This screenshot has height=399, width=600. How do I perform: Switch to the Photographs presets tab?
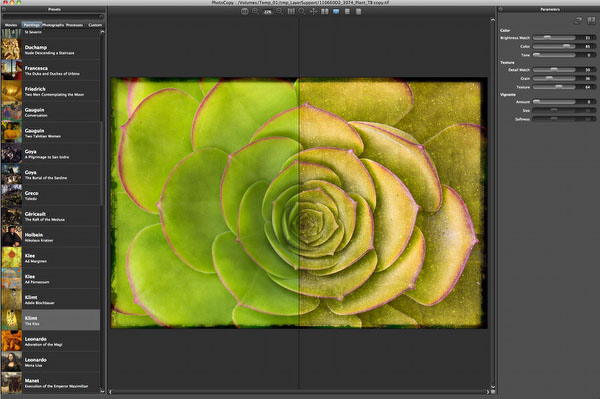click(53, 25)
